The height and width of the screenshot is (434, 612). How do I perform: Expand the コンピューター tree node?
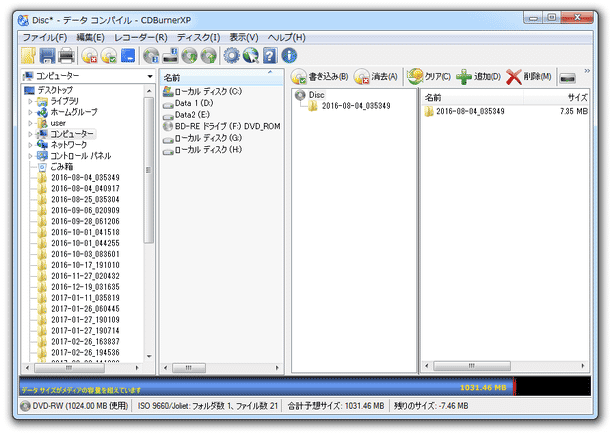point(30,134)
